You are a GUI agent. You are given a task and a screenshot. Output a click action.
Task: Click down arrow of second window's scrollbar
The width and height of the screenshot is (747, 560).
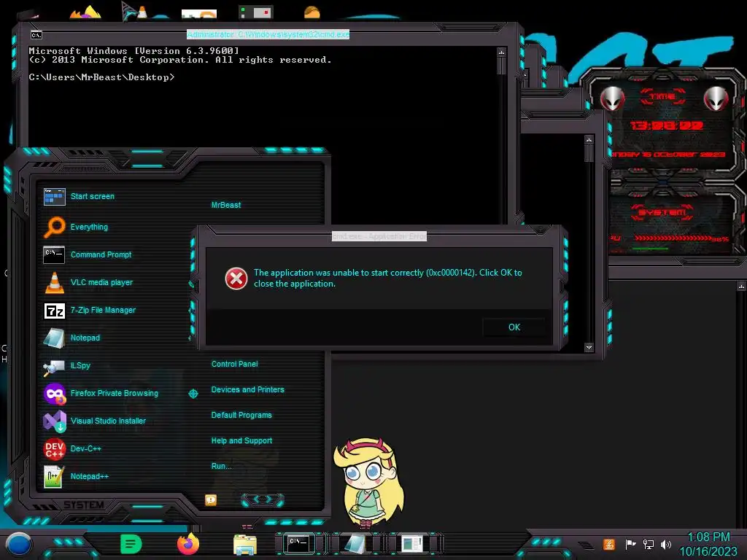click(x=589, y=347)
